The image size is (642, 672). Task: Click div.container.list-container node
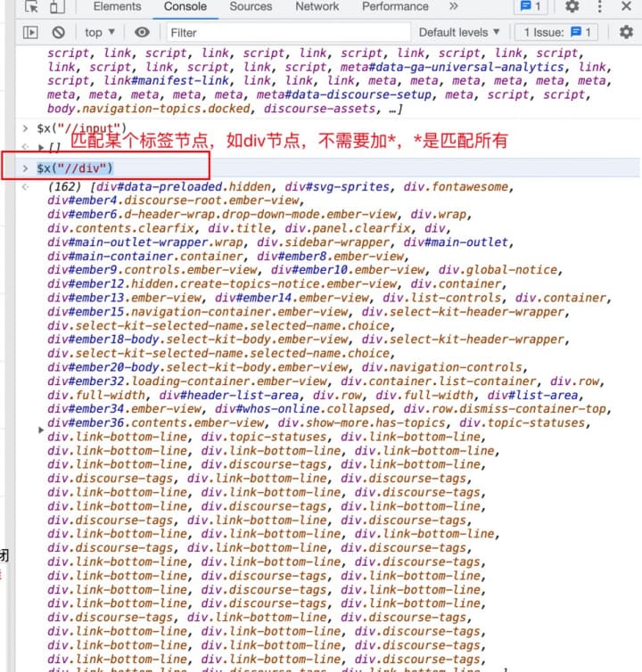439,381
